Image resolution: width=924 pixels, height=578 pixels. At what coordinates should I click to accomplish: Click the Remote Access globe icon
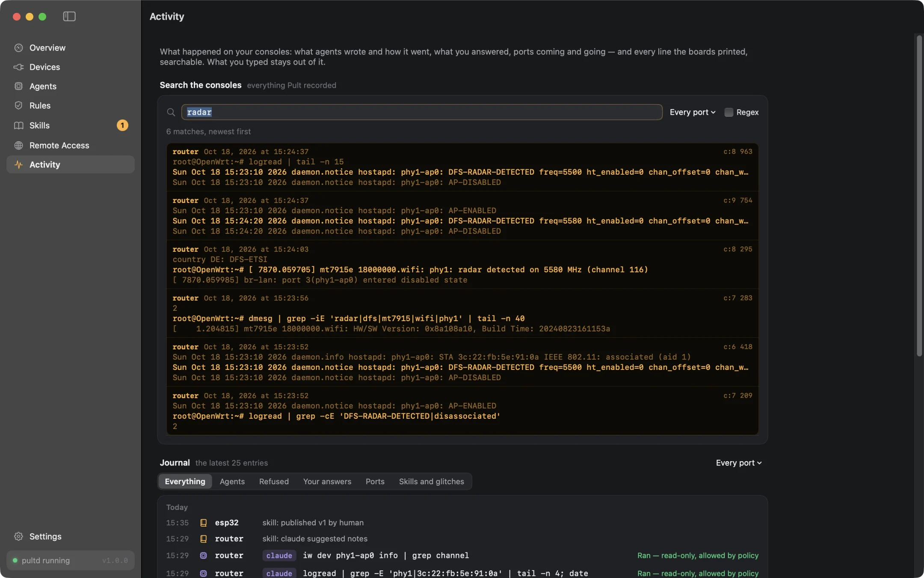click(x=18, y=145)
